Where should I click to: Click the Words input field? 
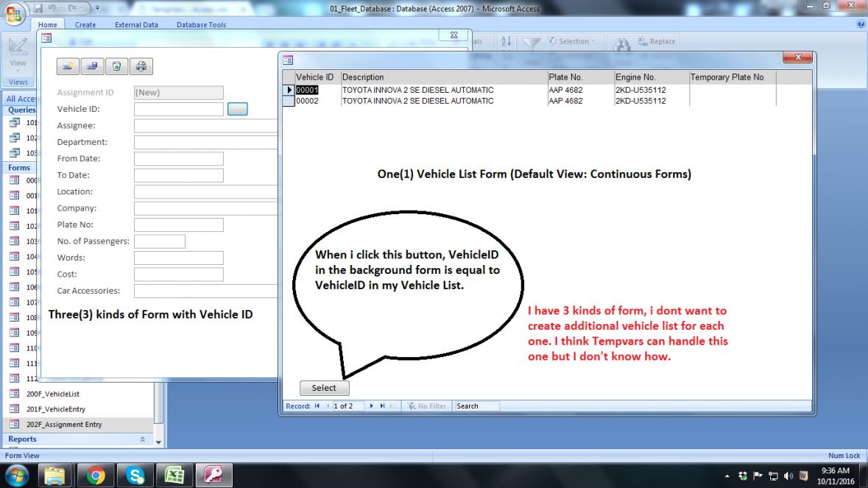coord(179,258)
